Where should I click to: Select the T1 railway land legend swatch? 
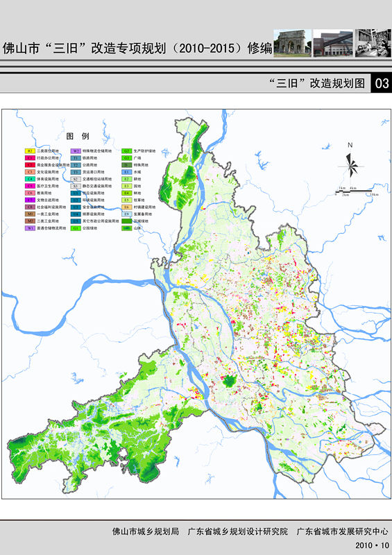point(76,158)
